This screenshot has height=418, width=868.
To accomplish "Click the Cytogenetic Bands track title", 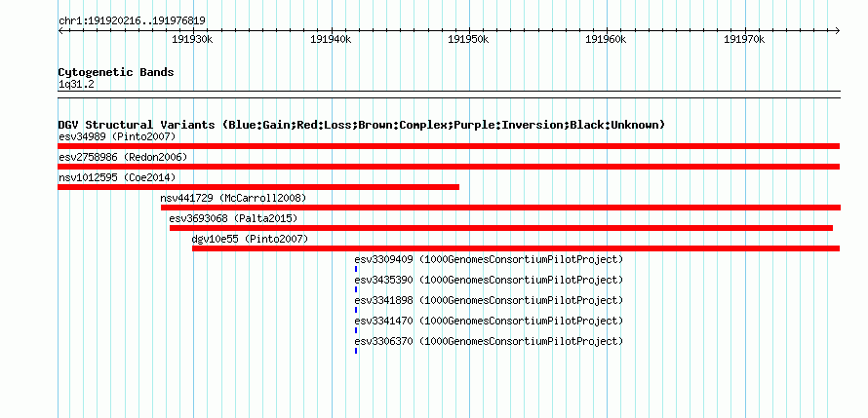I will coord(116,72).
